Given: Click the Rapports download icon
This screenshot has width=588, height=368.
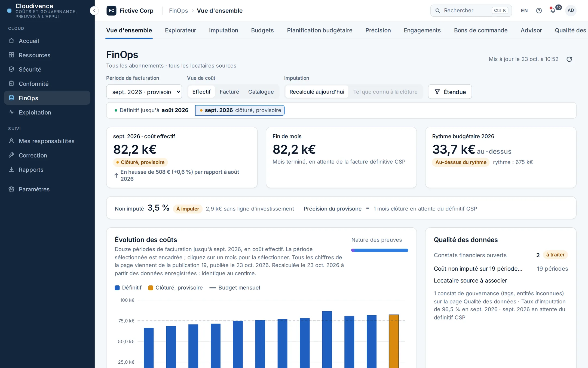Looking at the screenshot, I should [x=11, y=169].
